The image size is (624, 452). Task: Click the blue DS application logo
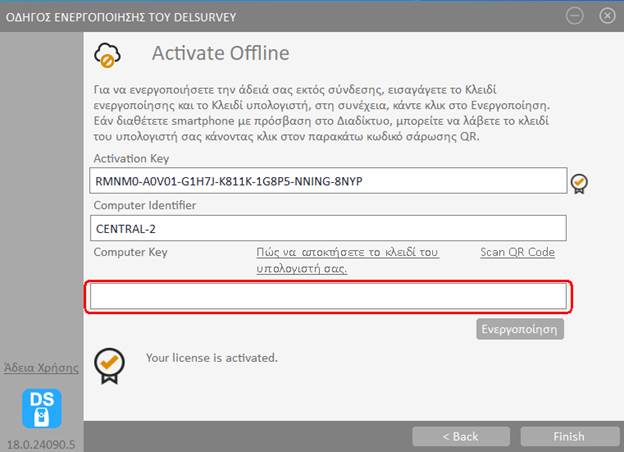point(42,409)
